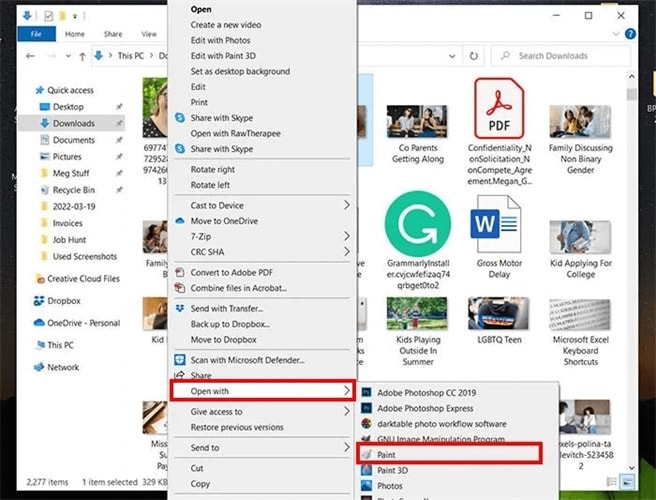This screenshot has width=656, height=500.
Task: Choose Open with RawTherapee
Action: [262, 133]
